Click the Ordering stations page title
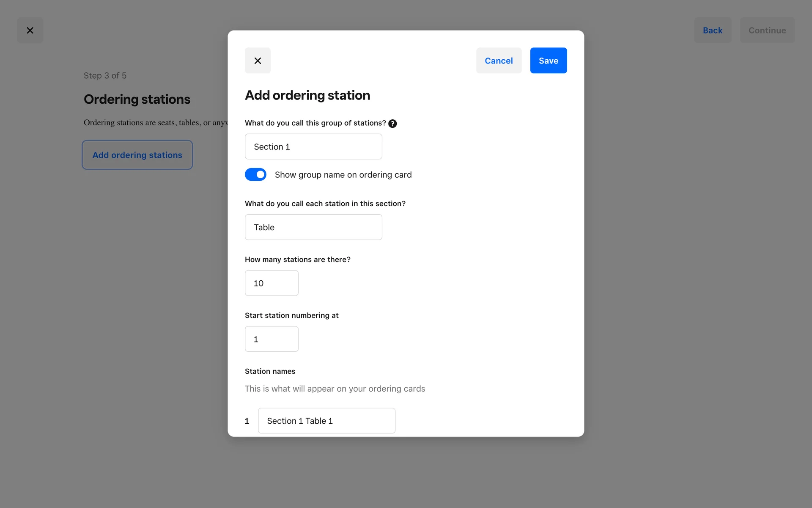Screen dimensions: 812x508 137,99
